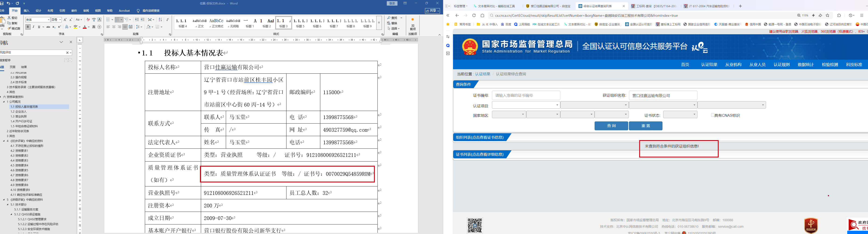Toggle subscript formatting

54,27
